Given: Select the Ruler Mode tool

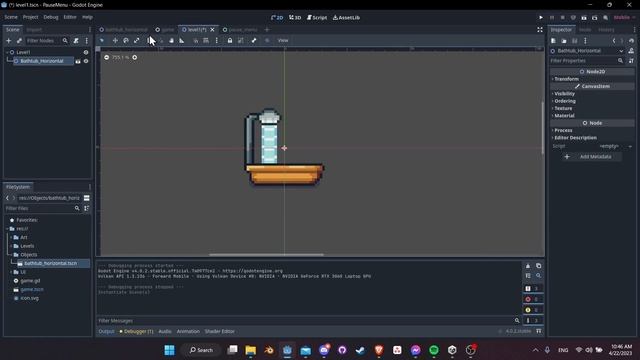Looking at the screenshot, I should [x=182, y=40].
